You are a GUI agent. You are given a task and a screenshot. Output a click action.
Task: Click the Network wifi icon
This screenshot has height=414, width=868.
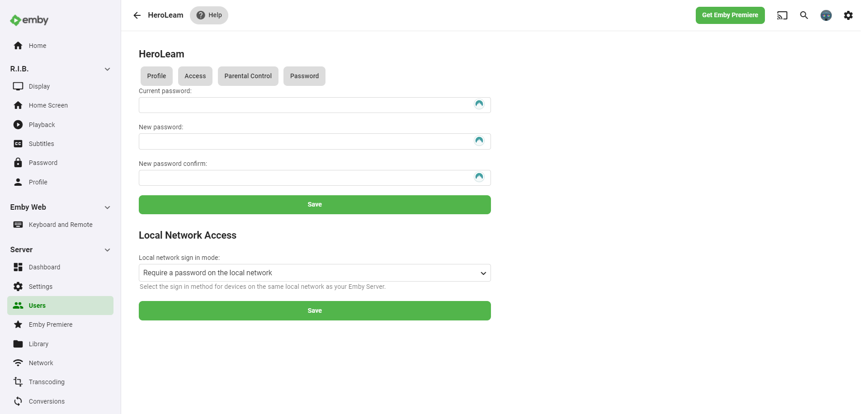pyautogui.click(x=18, y=363)
